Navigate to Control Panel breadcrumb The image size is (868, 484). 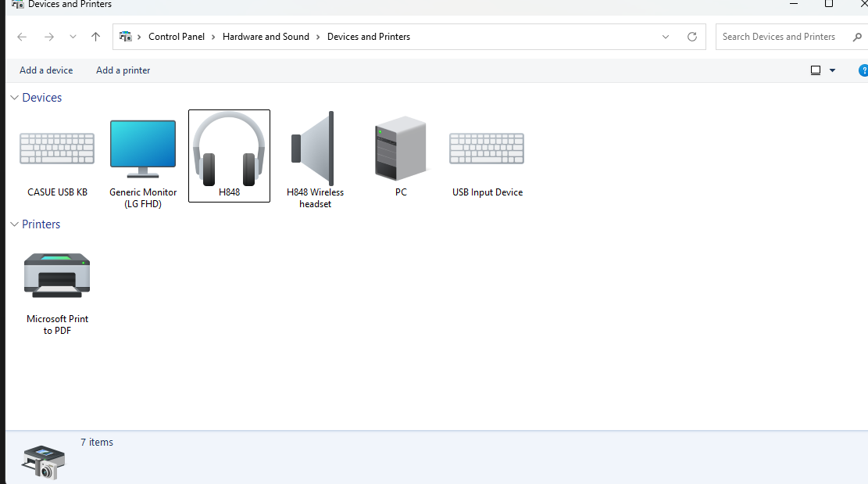pyautogui.click(x=177, y=37)
